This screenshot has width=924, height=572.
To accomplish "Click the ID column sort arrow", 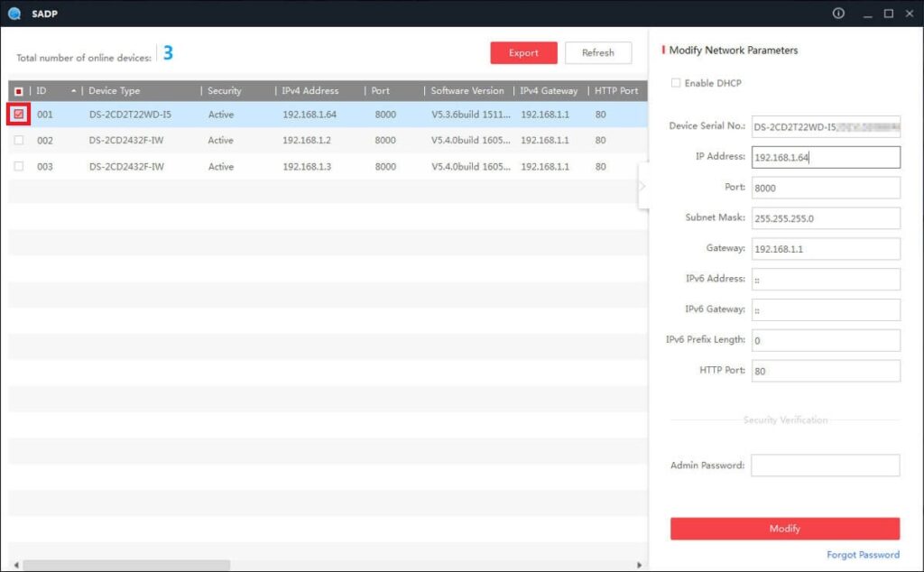I will 73,91.
